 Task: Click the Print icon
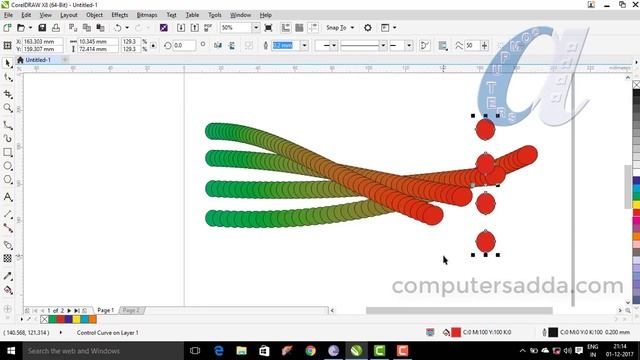[56, 28]
